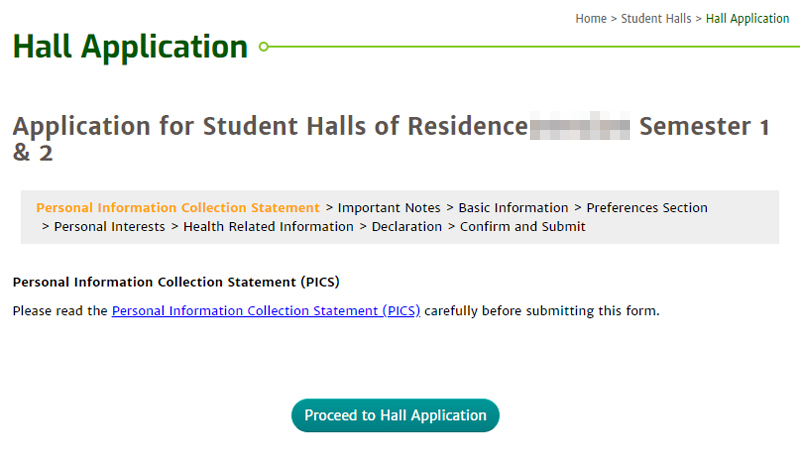This screenshot has width=800, height=464.
Task: Select the Personal Interests step
Action: click(109, 227)
